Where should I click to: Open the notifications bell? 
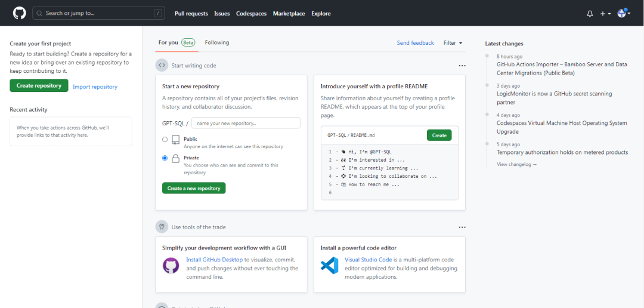point(590,14)
